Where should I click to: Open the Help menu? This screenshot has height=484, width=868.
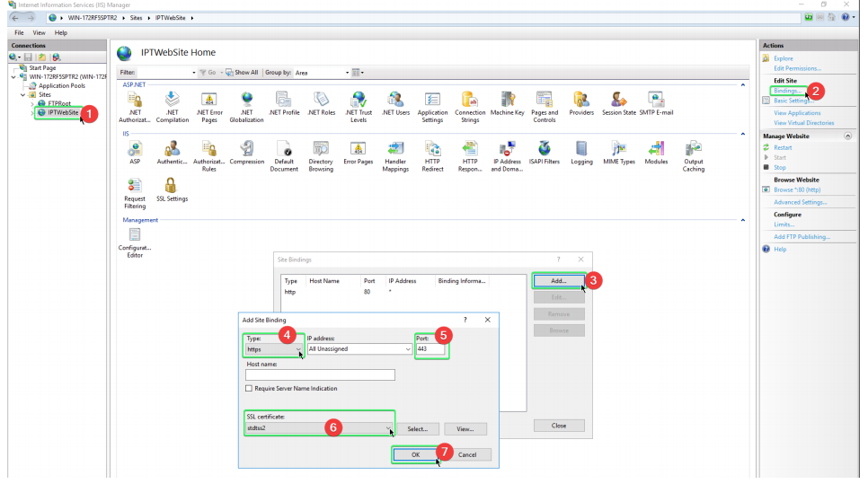[x=61, y=32]
